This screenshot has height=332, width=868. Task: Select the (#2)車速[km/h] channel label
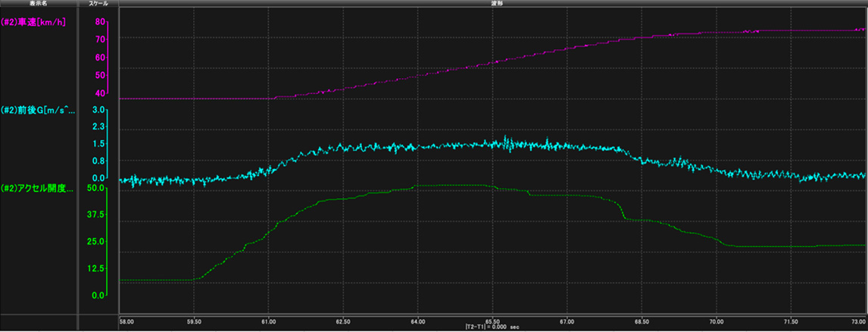click(x=34, y=22)
